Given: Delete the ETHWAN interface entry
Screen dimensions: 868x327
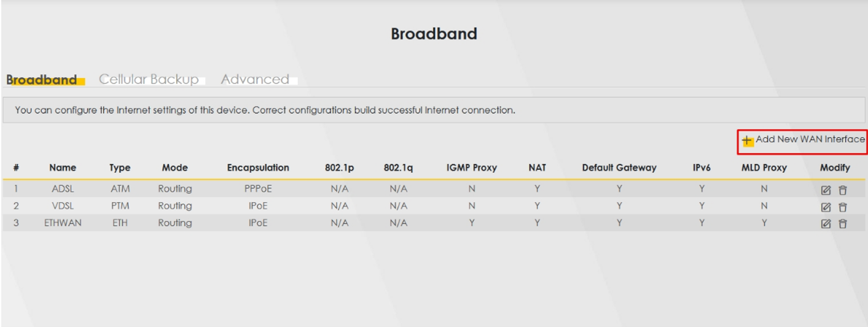Looking at the screenshot, I should pos(843,223).
